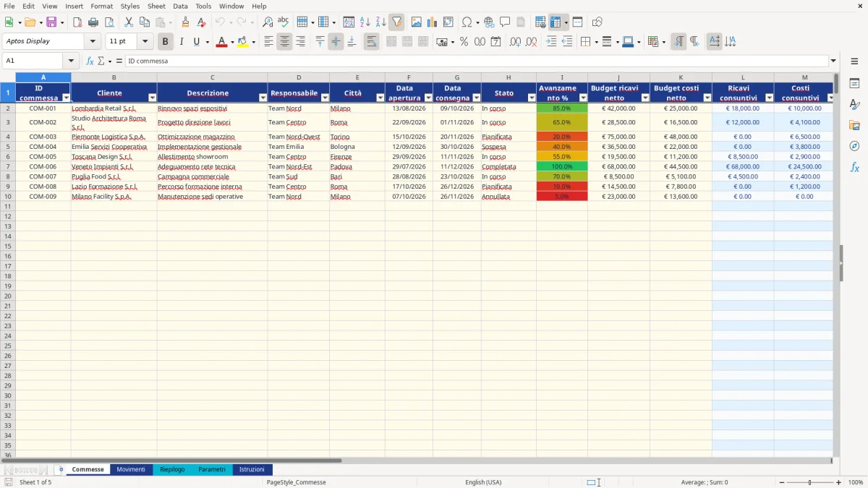Viewport: 868px width, 488px height.
Task: Open sidebar Properties panel
Action: (x=854, y=84)
